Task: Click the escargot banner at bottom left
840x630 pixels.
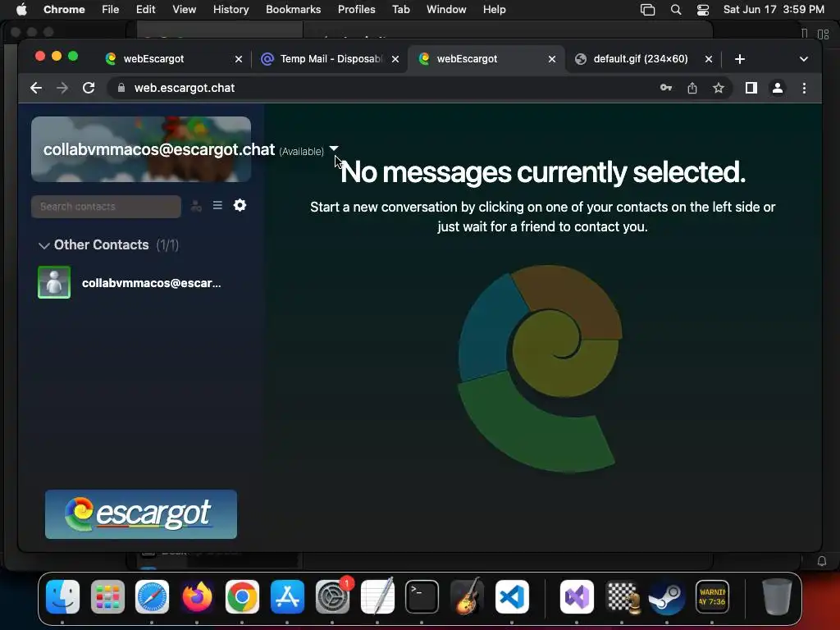Action: [x=141, y=514]
